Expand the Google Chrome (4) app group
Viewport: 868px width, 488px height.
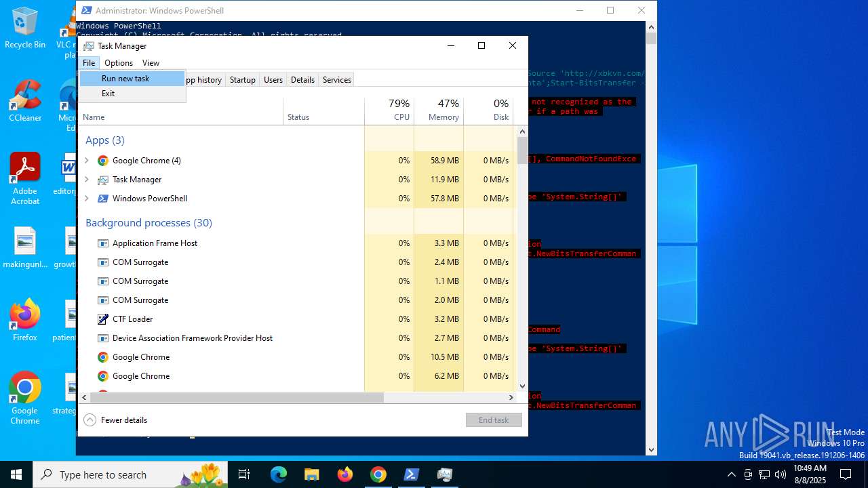(86, 161)
